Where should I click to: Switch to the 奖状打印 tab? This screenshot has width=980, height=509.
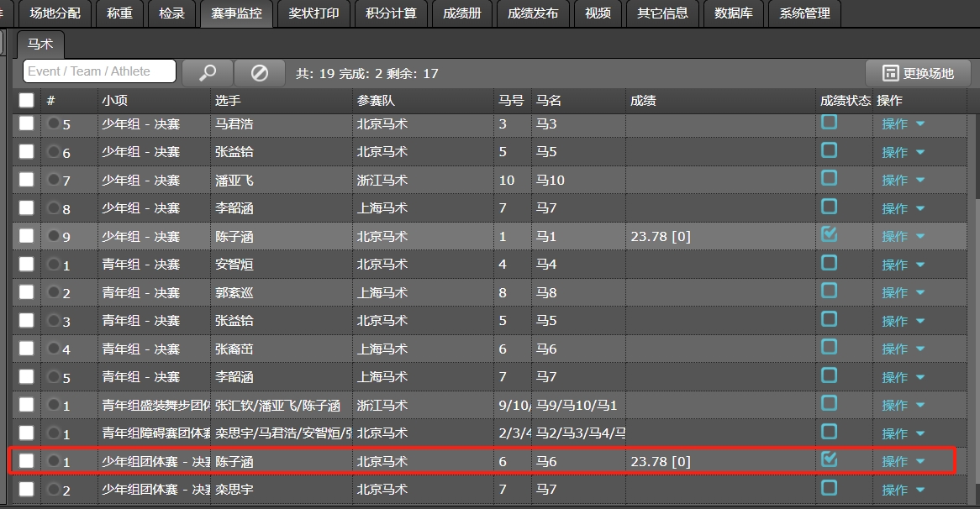point(313,13)
